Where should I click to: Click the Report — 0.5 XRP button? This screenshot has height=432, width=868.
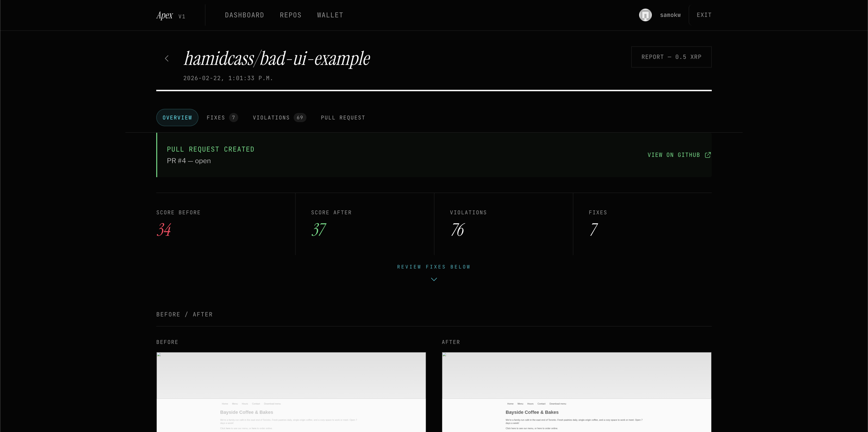point(671,57)
